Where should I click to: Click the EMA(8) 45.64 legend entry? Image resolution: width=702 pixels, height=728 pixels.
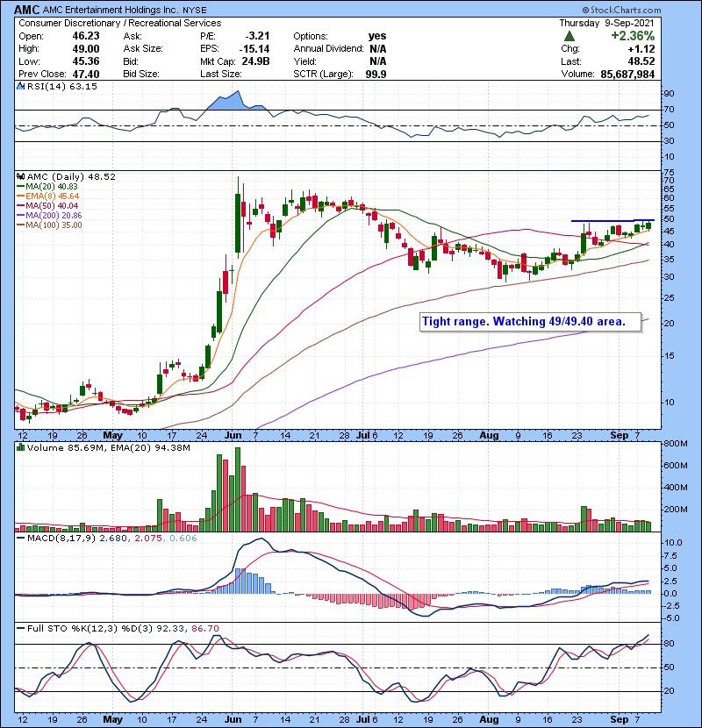point(48,196)
